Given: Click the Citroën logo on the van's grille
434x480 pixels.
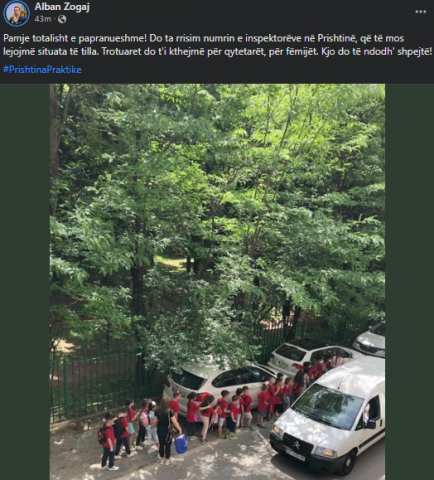Looking at the screenshot, I should click(x=297, y=442).
